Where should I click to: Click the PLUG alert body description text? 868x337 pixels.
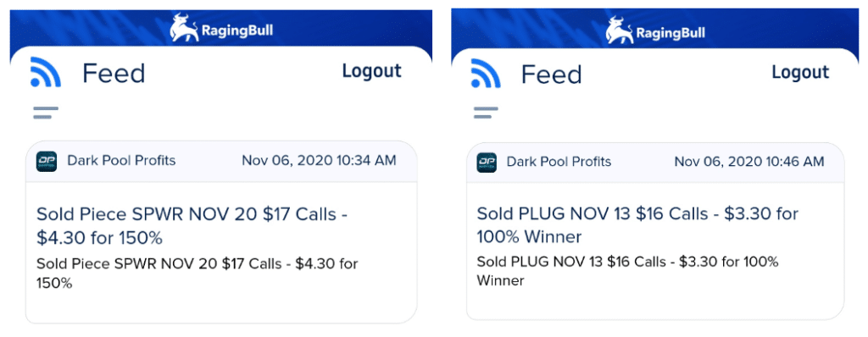click(628, 271)
